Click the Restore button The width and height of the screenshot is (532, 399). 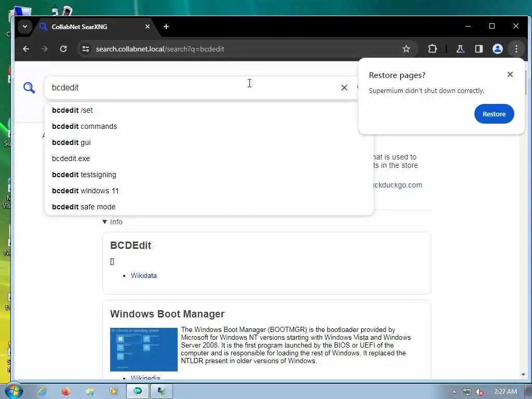[x=494, y=114]
